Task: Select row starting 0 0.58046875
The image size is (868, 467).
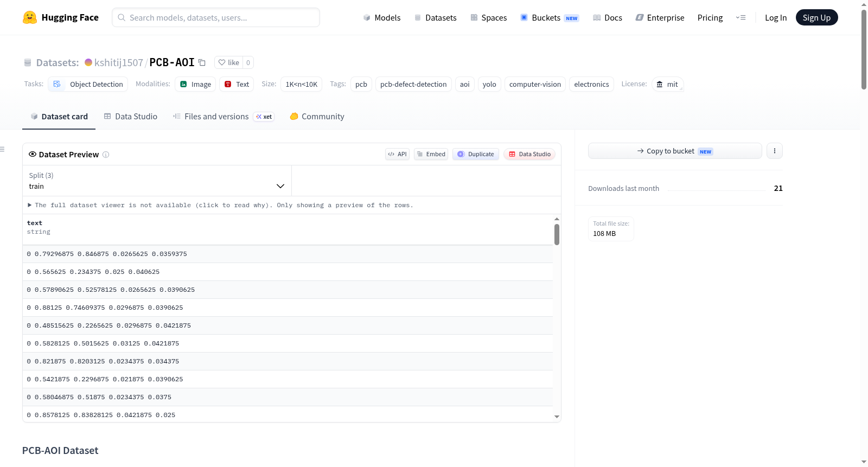Action: tap(288, 397)
